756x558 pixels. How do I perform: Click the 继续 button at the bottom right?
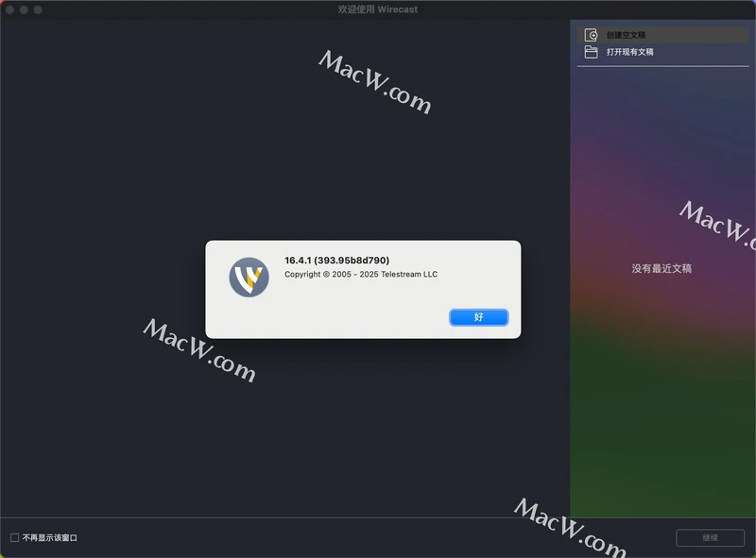tap(710, 537)
